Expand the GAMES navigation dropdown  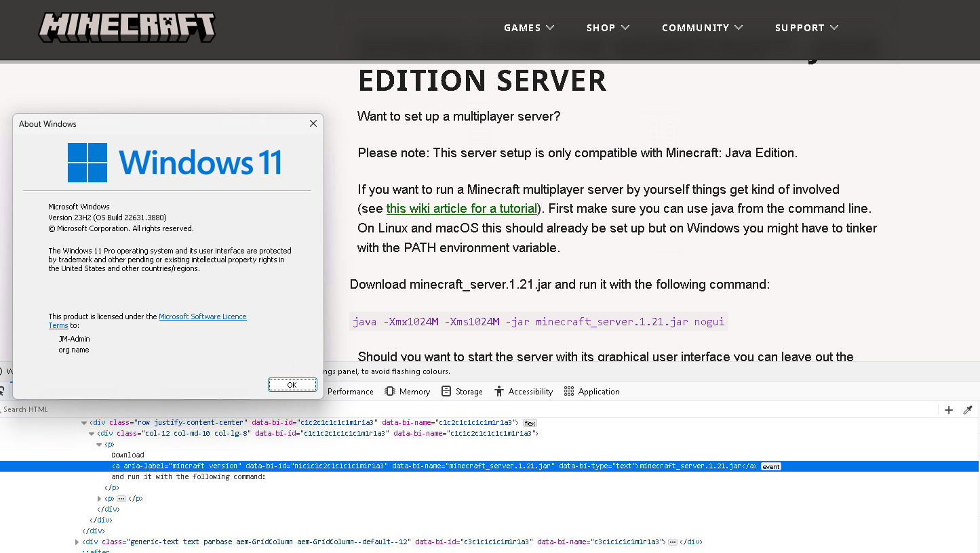(x=529, y=28)
